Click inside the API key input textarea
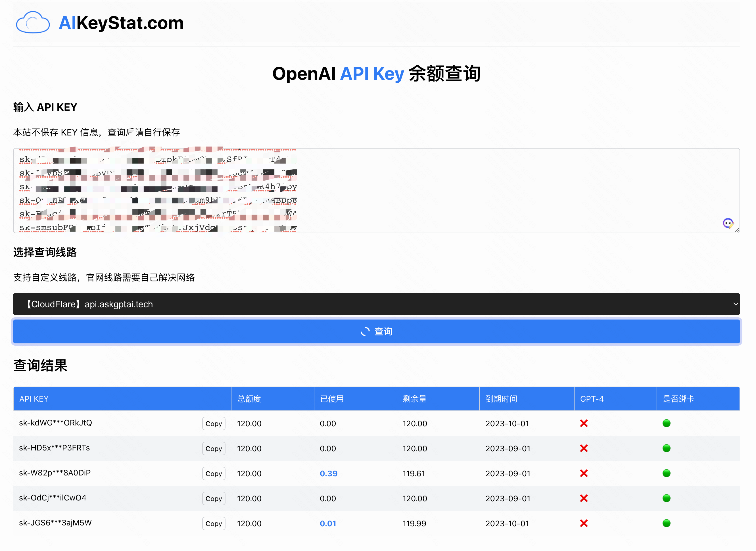 500,190
